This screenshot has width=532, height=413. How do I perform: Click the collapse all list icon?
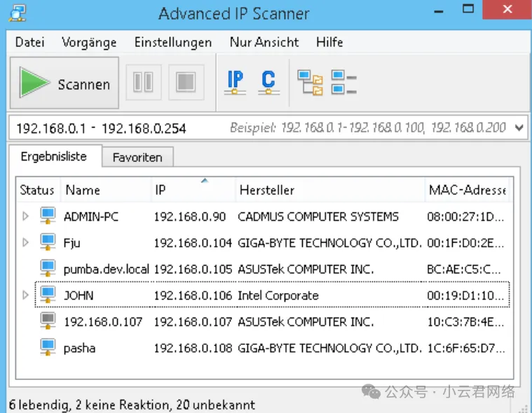click(x=344, y=83)
